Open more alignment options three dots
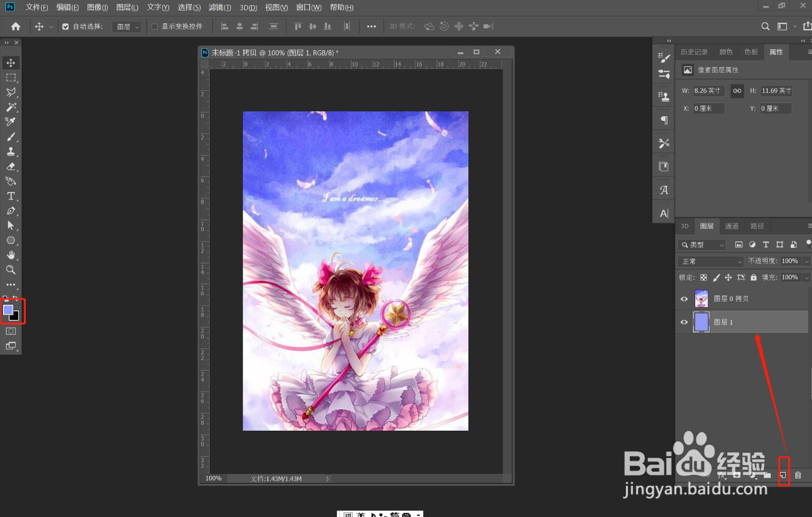This screenshot has width=812, height=517. pos(371,26)
